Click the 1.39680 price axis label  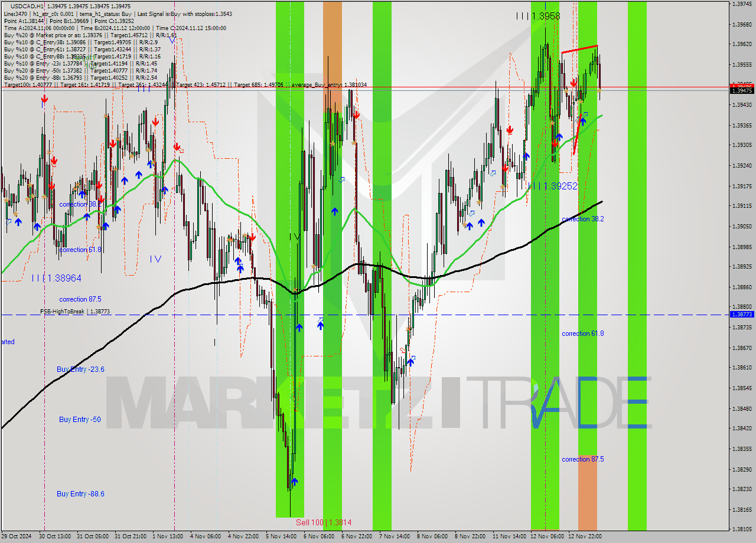(742, 25)
